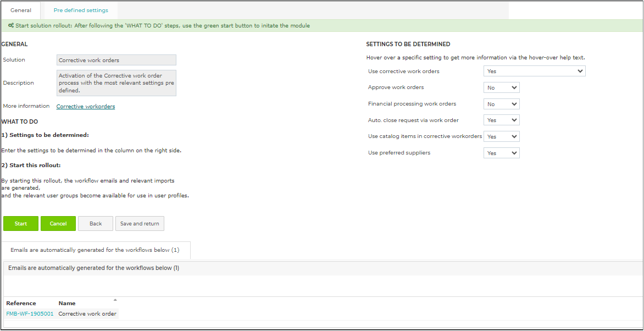Open the Use corrective work orders dropdown
The image size is (644, 331).
pos(534,71)
